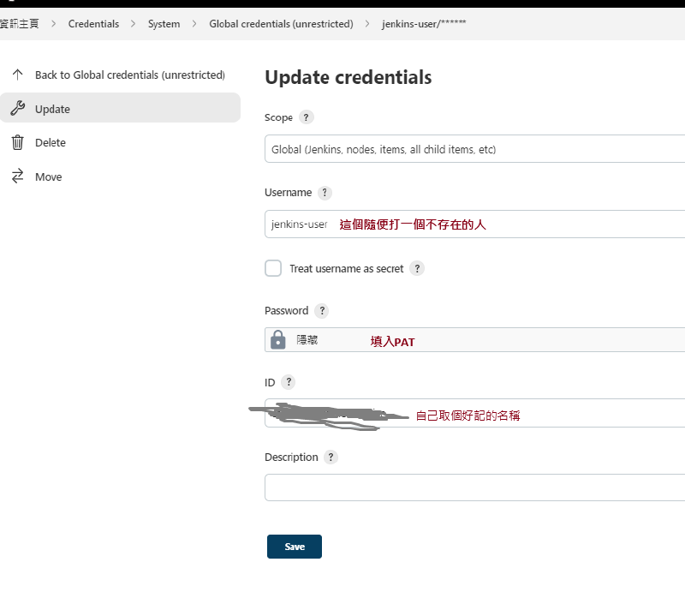
Task: Enable Treat username as secret checkbox
Action: coord(273,268)
